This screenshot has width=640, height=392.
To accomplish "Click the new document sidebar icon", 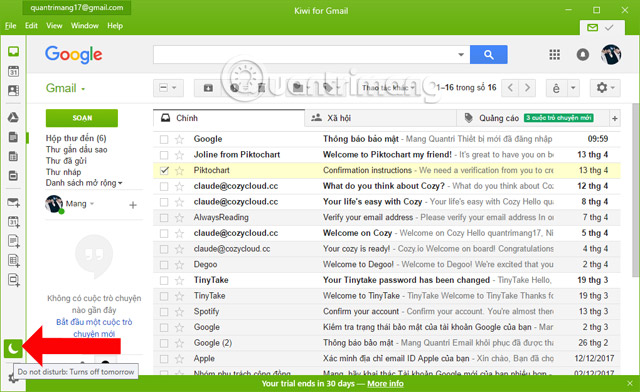I will pyautogui.click(x=13, y=241).
